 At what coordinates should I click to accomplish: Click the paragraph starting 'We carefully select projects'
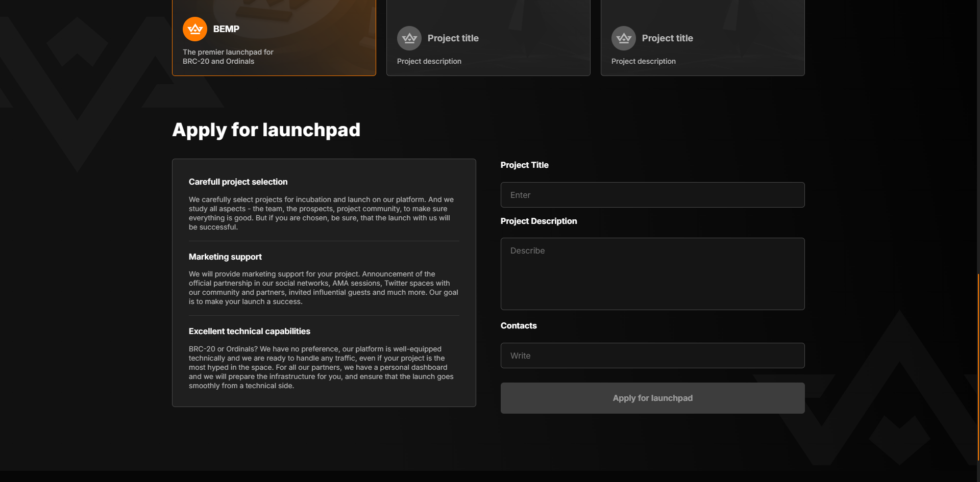[322, 213]
